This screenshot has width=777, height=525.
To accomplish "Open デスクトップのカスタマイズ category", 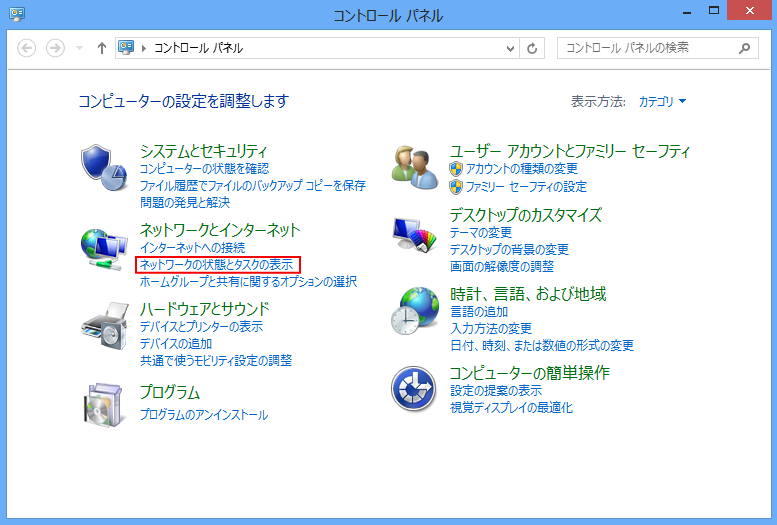I will coord(526,215).
